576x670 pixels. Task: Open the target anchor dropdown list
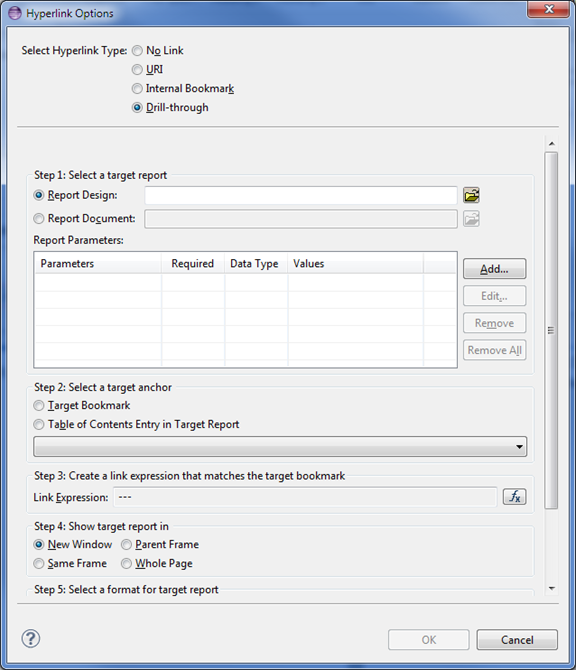(x=280, y=447)
